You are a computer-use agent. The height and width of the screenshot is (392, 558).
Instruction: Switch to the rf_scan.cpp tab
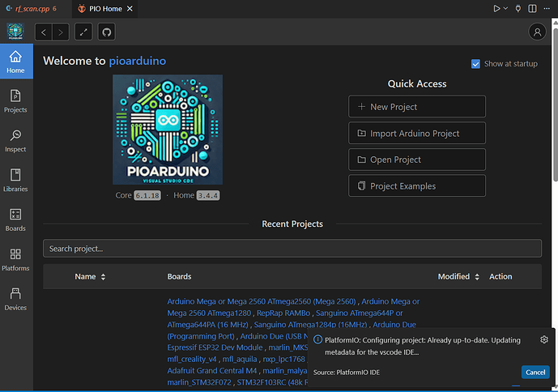pos(32,9)
